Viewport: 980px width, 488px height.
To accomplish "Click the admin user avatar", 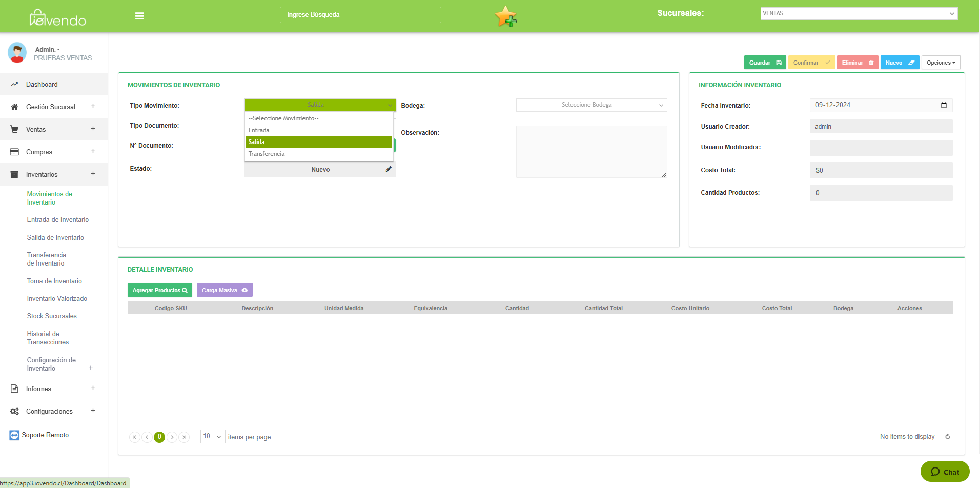I will (17, 53).
